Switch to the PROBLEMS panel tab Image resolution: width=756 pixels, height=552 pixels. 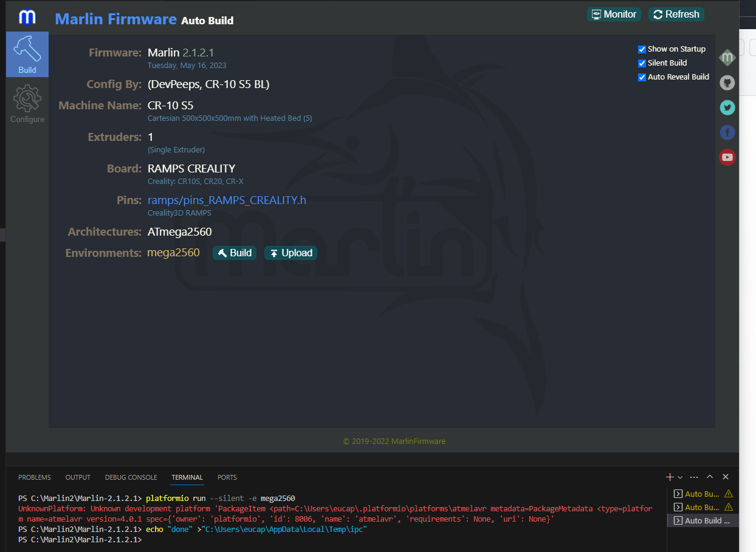point(35,477)
